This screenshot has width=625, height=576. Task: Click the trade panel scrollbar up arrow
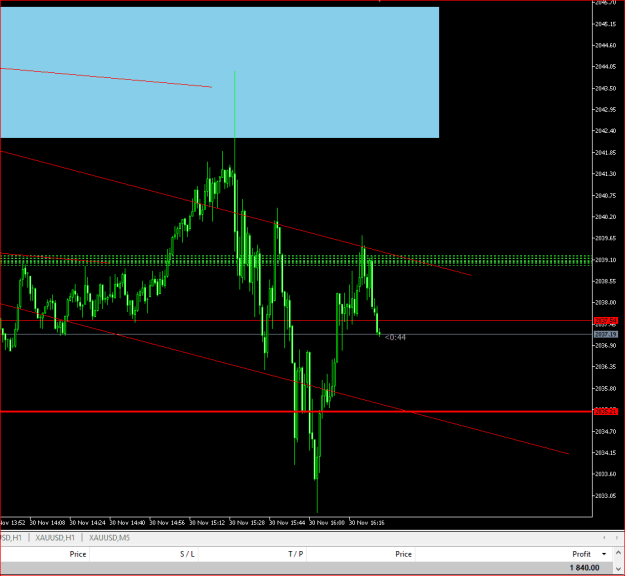(x=618, y=552)
